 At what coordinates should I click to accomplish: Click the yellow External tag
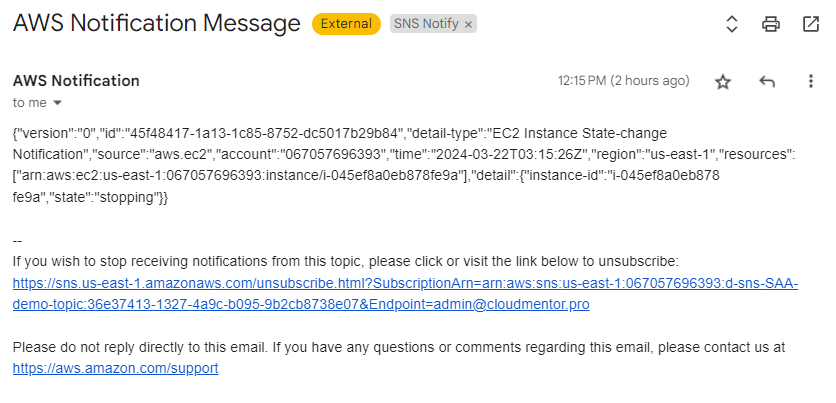coord(346,23)
